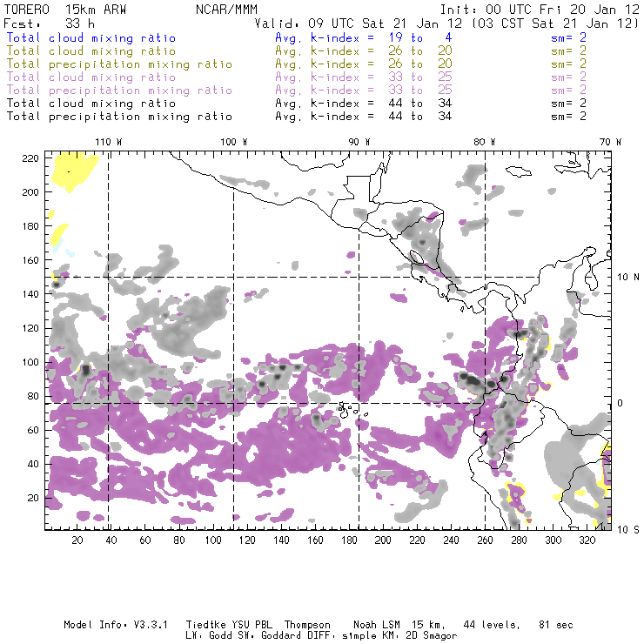Viewport: 644px width, 644px height.
Task: Select olive 'Total cloud mixing ratio' legend line
Action: (x=91, y=51)
